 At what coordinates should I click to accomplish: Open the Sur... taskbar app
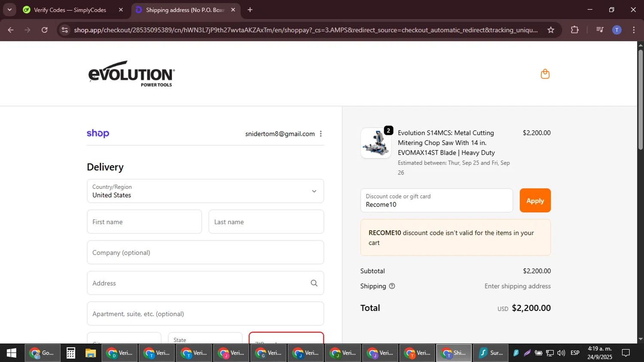491,353
